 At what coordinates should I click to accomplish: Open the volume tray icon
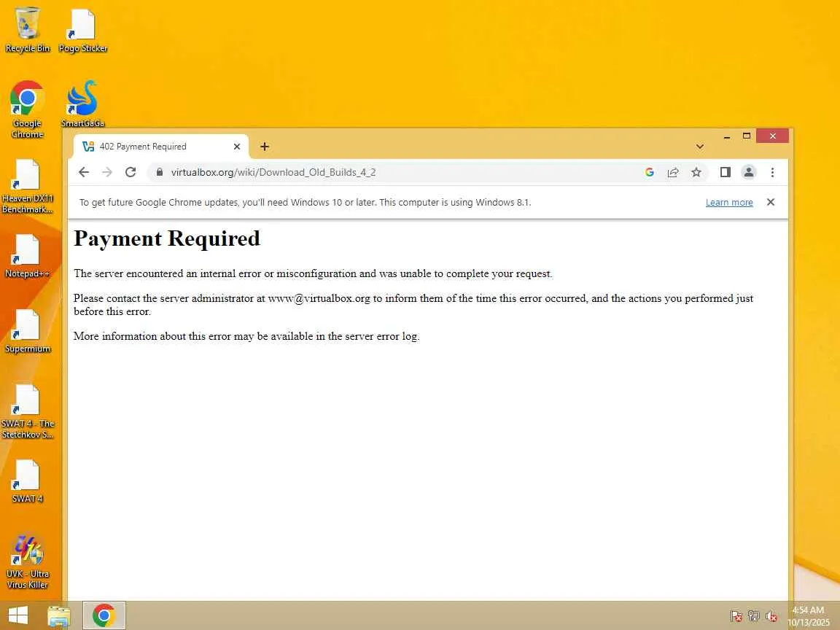pyautogui.click(x=771, y=616)
